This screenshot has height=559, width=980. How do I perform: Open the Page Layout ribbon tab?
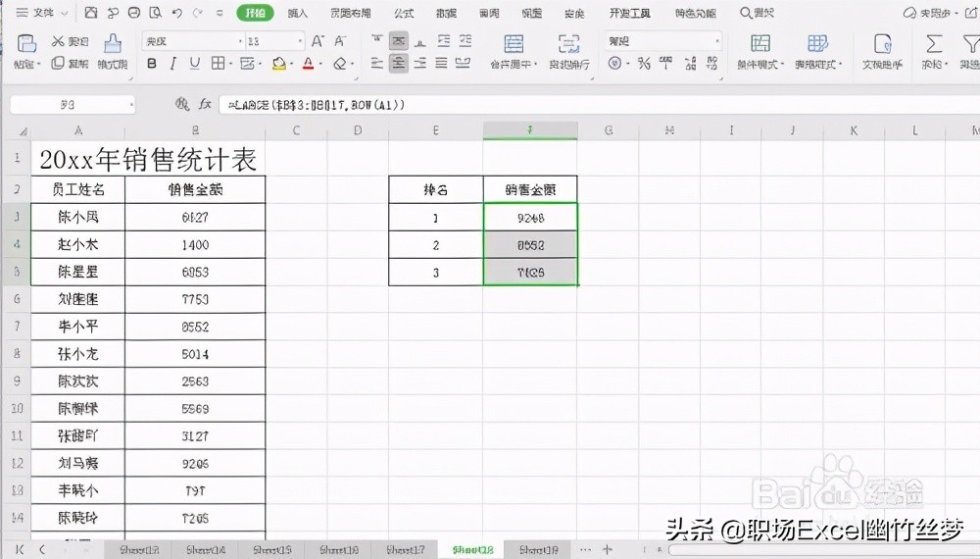(351, 13)
